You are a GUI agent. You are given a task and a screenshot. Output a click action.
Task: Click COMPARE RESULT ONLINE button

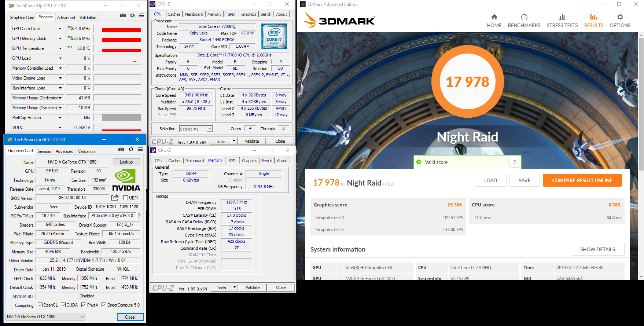pyautogui.click(x=582, y=180)
